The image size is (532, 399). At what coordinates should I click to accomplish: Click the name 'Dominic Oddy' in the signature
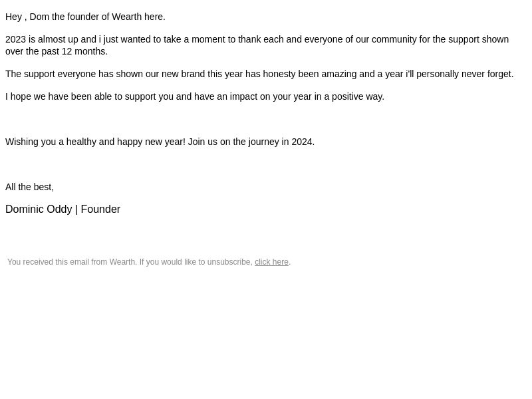tap(39, 209)
